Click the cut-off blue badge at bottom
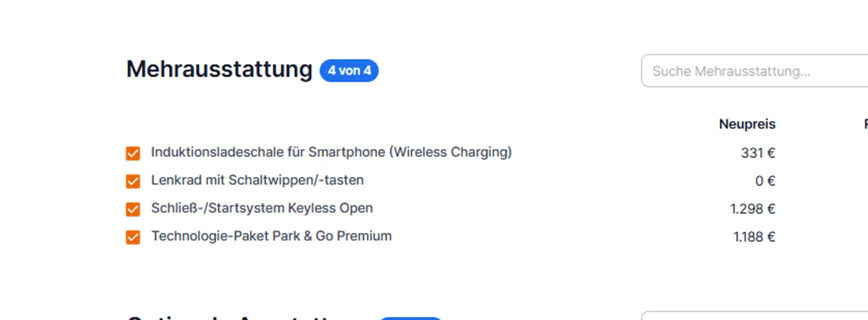Image resolution: width=868 pixels, height=320 pixels. (410, 318)
